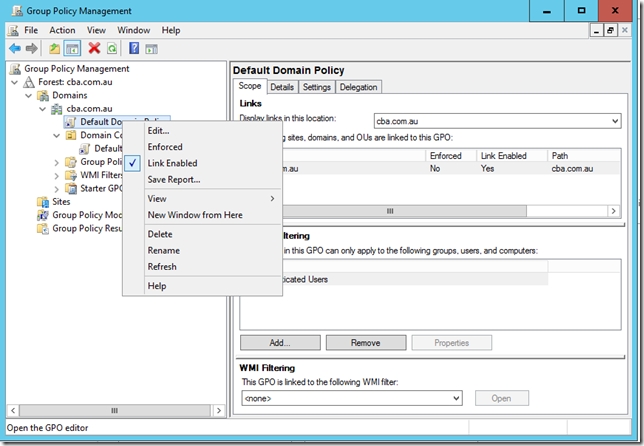Click the Sites folder icon
The width and height of the screenshot is (644, 446).
[x=43, y=202]
